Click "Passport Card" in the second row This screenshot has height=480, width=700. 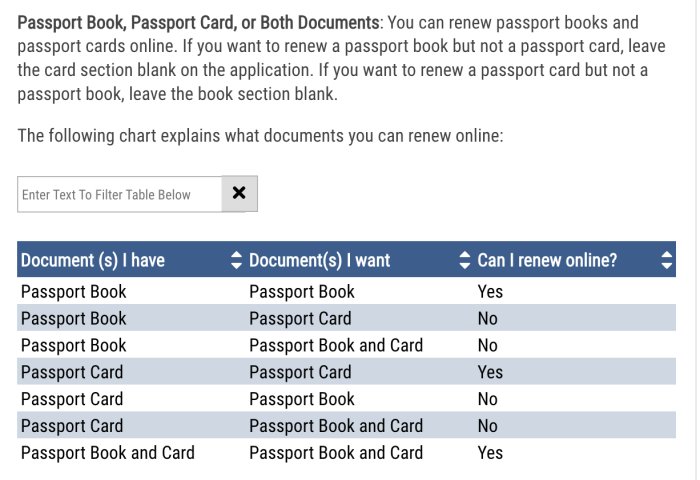(x=300, y=319)
